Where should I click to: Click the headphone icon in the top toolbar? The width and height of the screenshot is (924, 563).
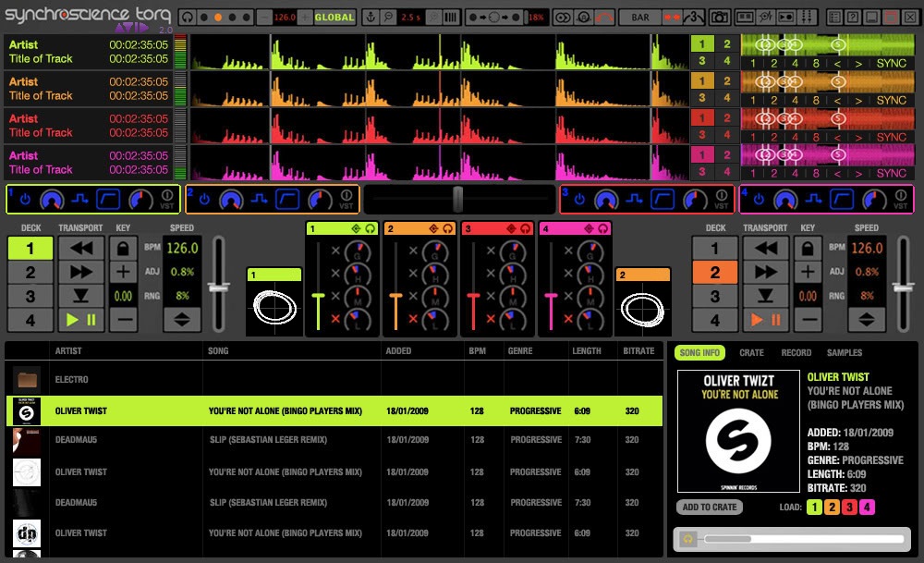point(188,17)
